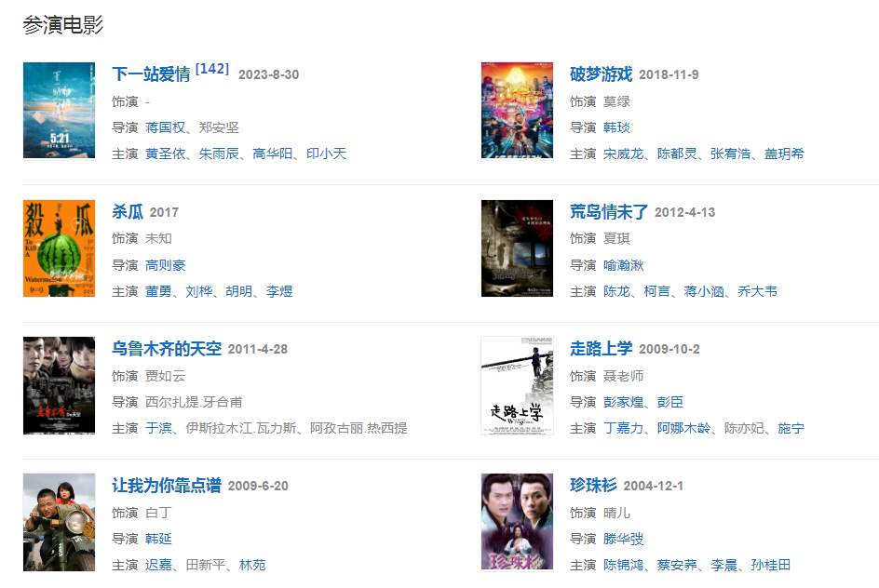Click actor 乔大韦's name link
879x588 pixels.
tap(757, 292)
